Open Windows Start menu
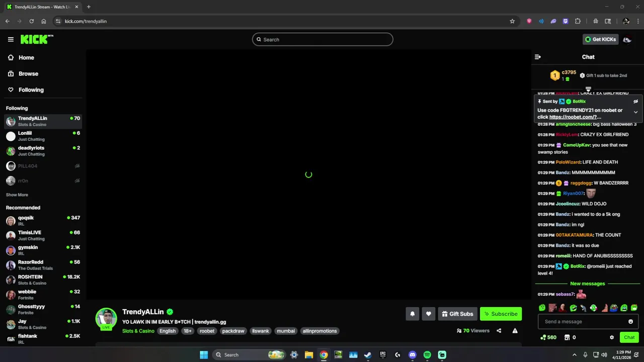 click(x=204, y=355)
